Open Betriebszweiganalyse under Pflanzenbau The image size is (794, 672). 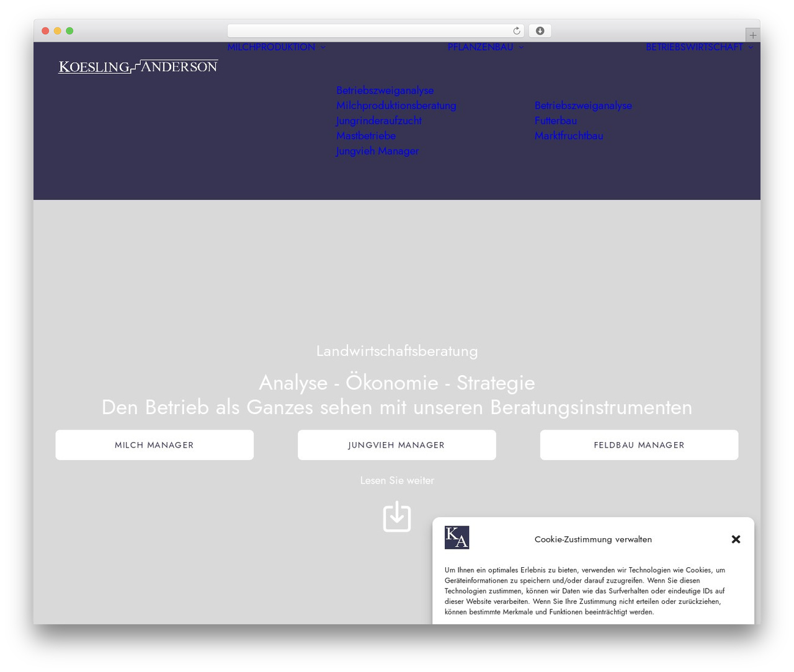[x=583, y=105]
